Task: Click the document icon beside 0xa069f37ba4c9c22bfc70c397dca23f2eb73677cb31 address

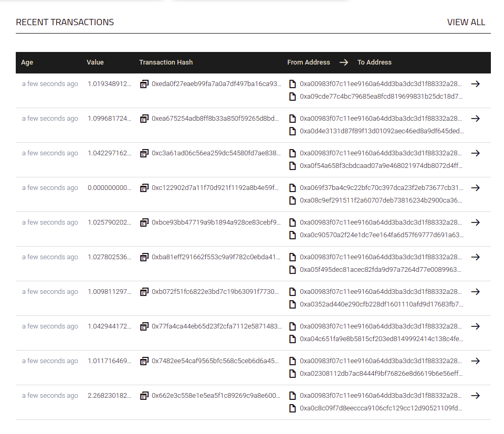Action: tap(292, 188)
